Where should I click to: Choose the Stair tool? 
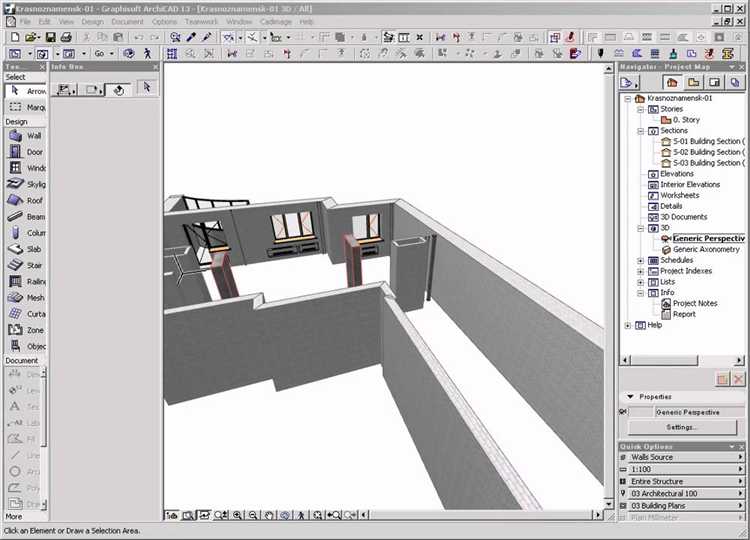pos(25,265)
